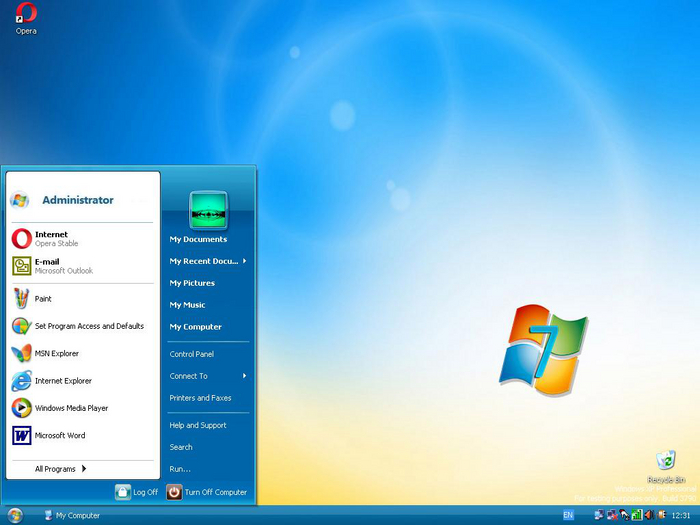Open Printers and Faxes
Screen dimensions: 700x525
[x=200, y=398]
